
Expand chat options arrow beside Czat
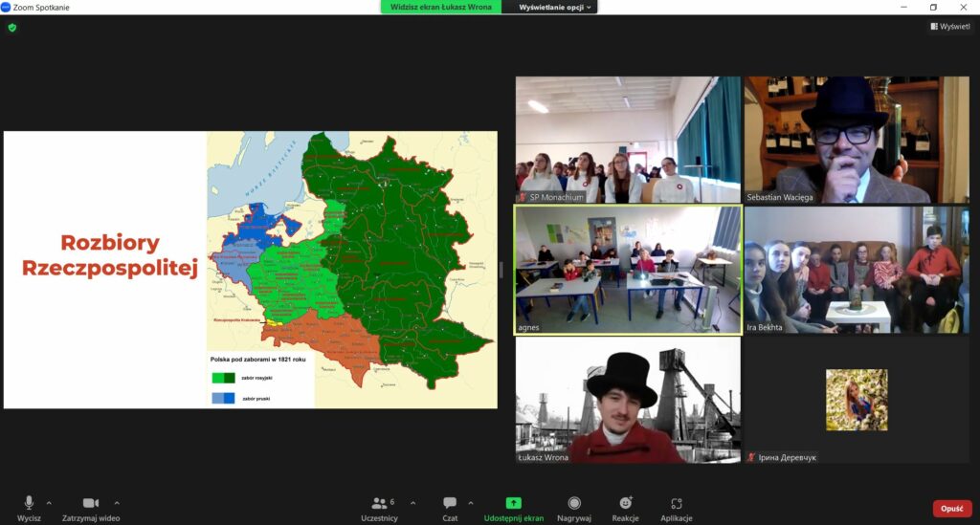tap(470, 502)
